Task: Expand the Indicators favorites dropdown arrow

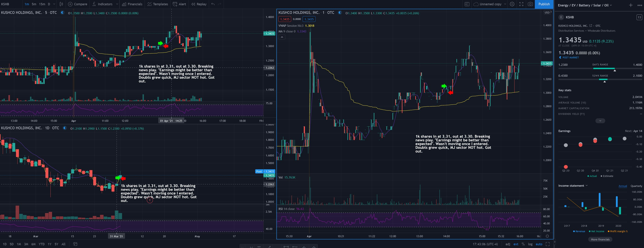Action: 117,4
